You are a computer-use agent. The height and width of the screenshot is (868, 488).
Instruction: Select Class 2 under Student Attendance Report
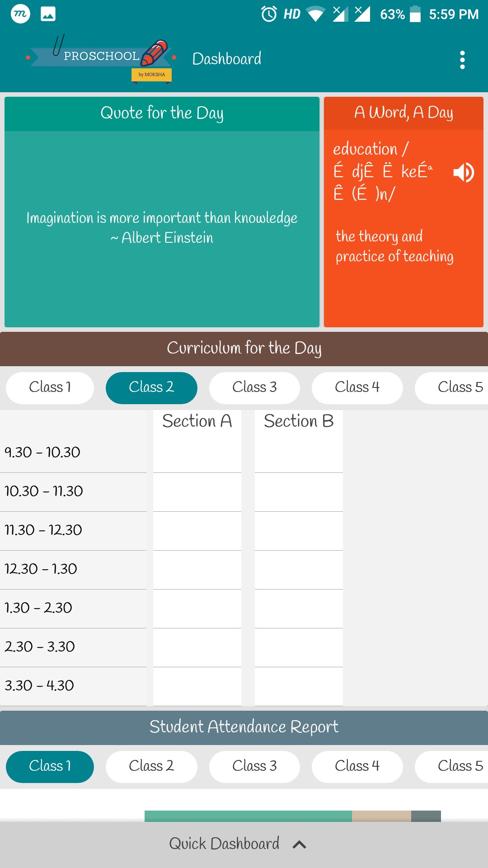pyautogui.click(x=151, y=766)
